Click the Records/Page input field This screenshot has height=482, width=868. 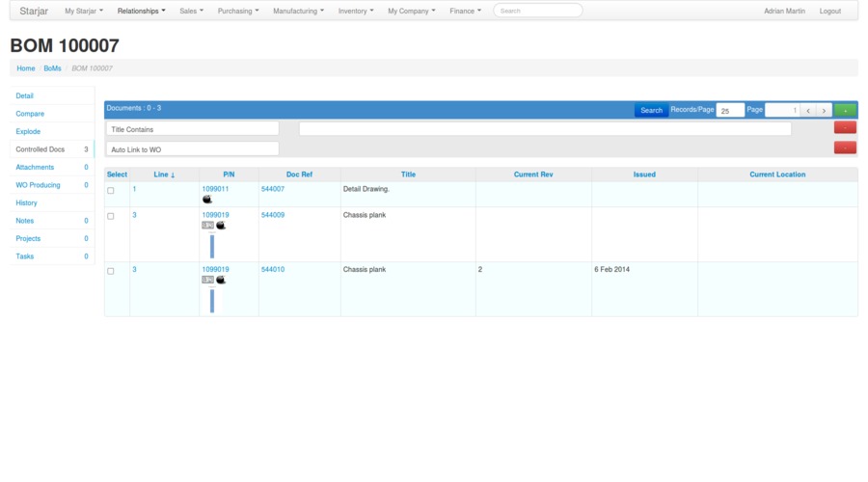(730, 110)
